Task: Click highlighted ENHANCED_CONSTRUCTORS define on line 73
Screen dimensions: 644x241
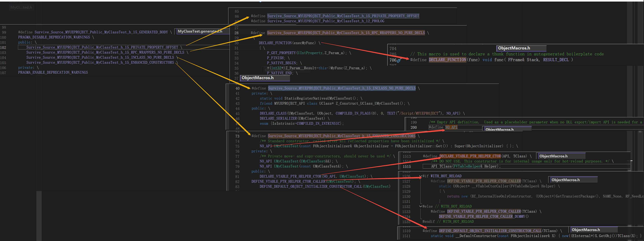Action: pyautogui.click(x=342, y=136)
